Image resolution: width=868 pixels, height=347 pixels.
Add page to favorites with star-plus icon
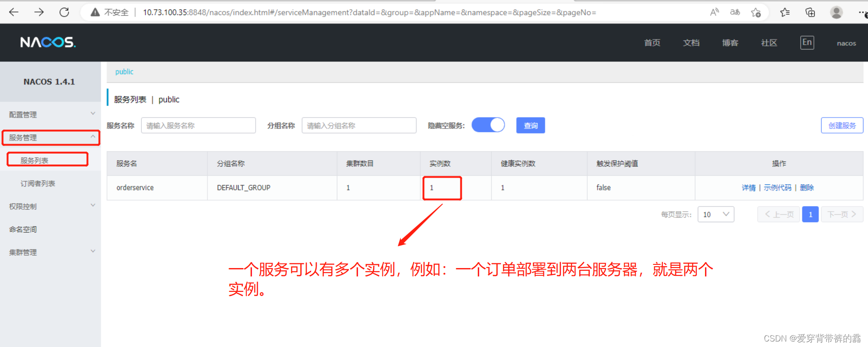pyautogui.click(x=756, y=12)
